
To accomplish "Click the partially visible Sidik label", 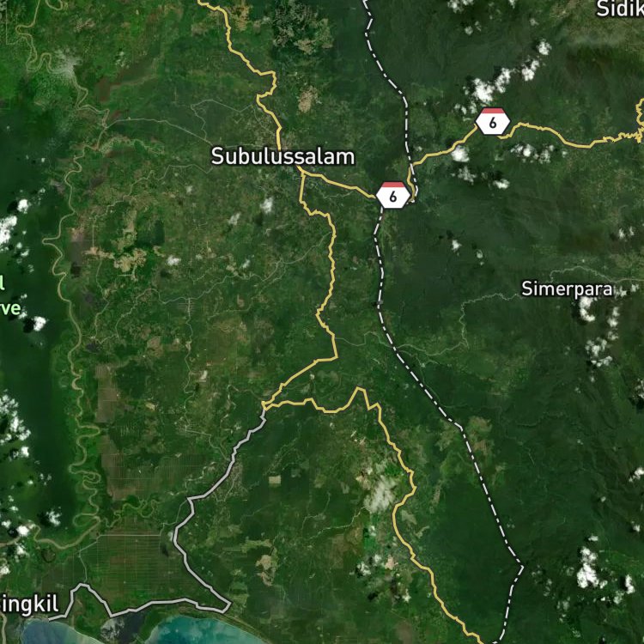I will [x=620, y=9].
